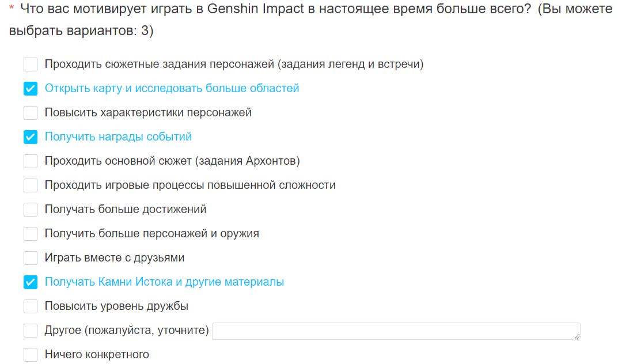Click the label 'Получить награды событий'
This screenshot has width=637, height=364.
pyautogui.click(x=118, y=136)
